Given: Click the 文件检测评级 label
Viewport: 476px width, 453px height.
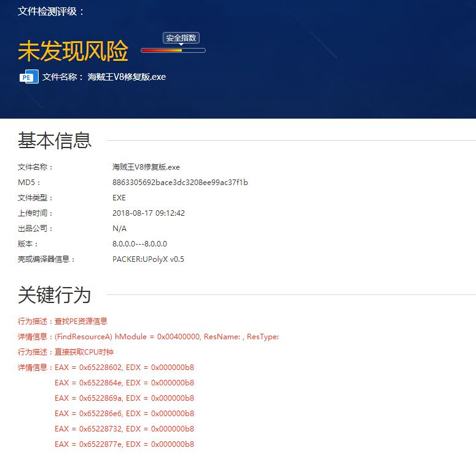Looking at the screenshot, I should [x=51, y=11].
